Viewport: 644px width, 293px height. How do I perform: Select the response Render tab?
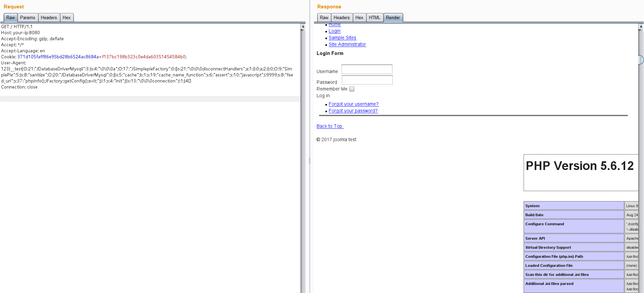click(x=393, y=18)
